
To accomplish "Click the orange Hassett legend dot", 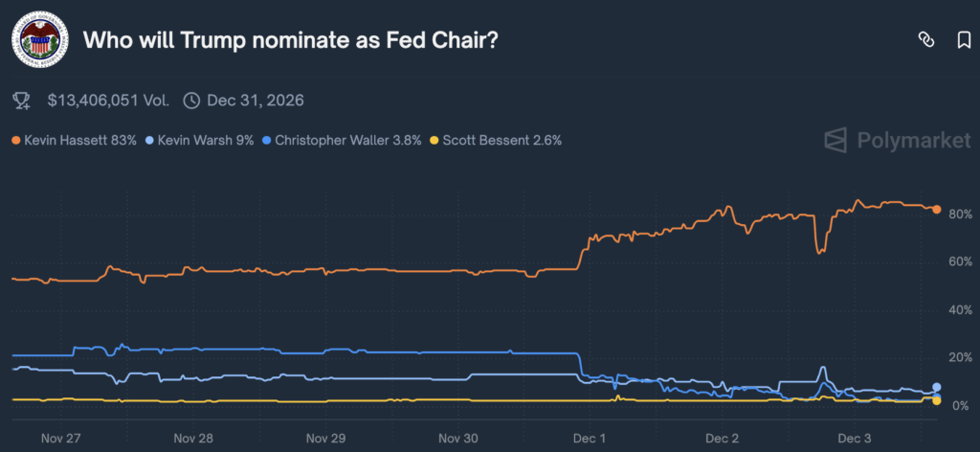I will pos(16,140).
